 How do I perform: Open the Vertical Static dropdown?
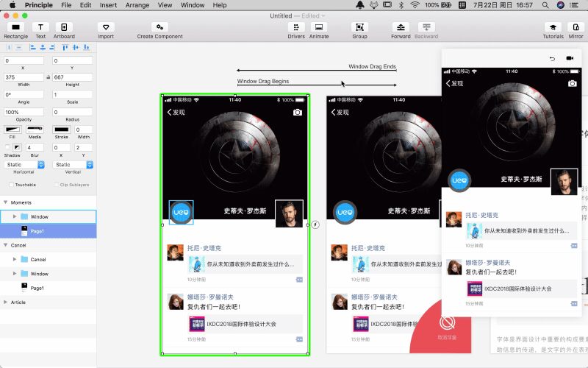[72, 165]
